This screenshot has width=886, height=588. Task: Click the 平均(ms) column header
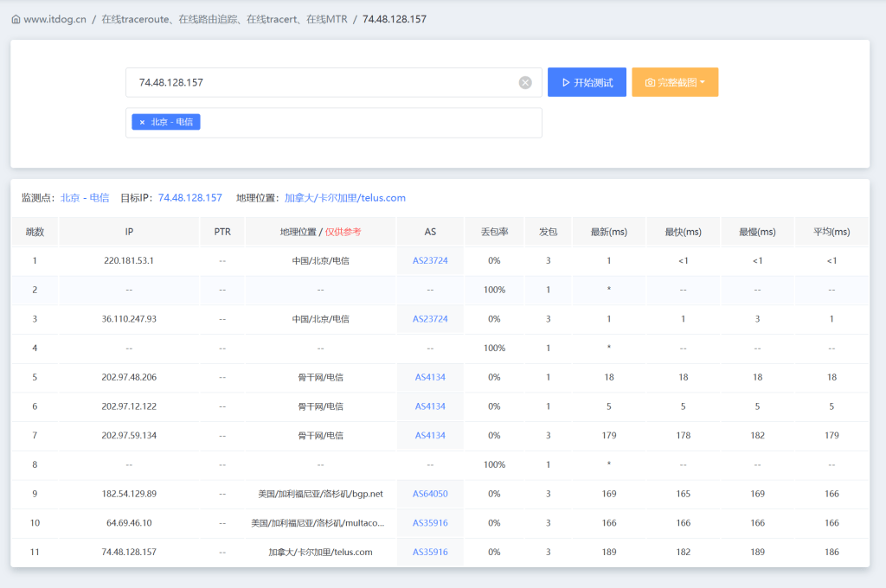831,232
